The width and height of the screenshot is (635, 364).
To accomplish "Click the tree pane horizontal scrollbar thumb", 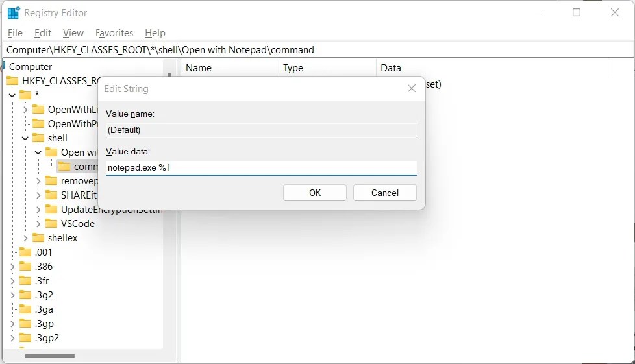I will [49, 356].
